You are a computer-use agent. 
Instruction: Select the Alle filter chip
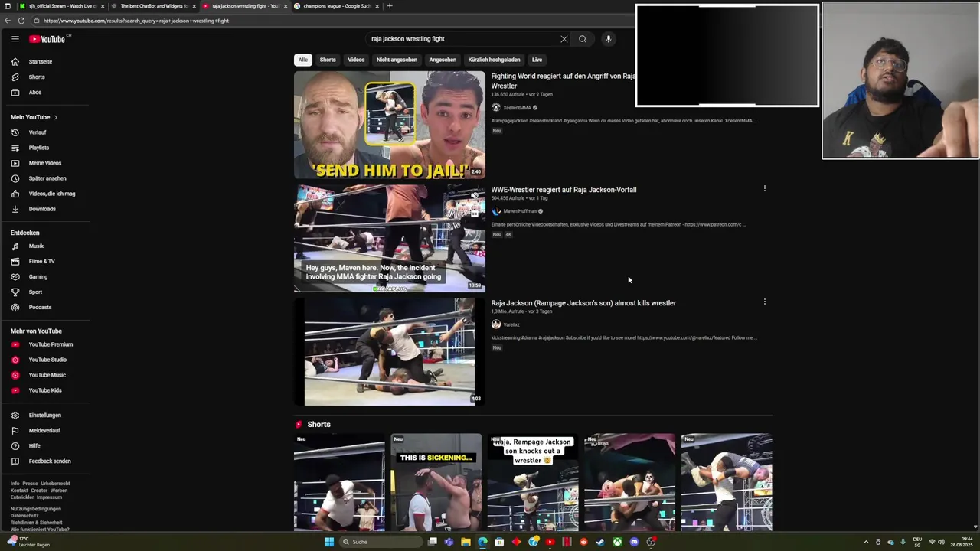click(303, 60)
